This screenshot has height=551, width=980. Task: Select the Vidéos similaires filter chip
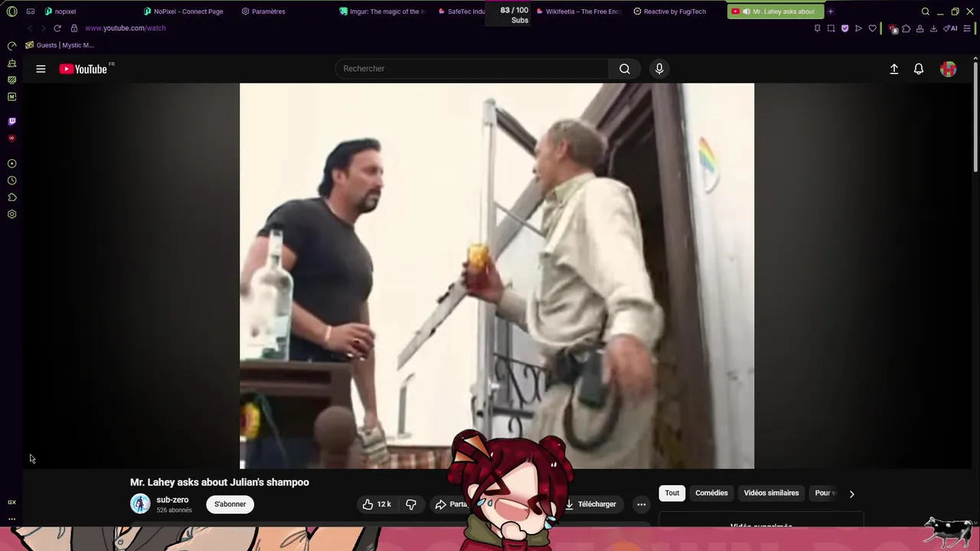tap(771, 493)
